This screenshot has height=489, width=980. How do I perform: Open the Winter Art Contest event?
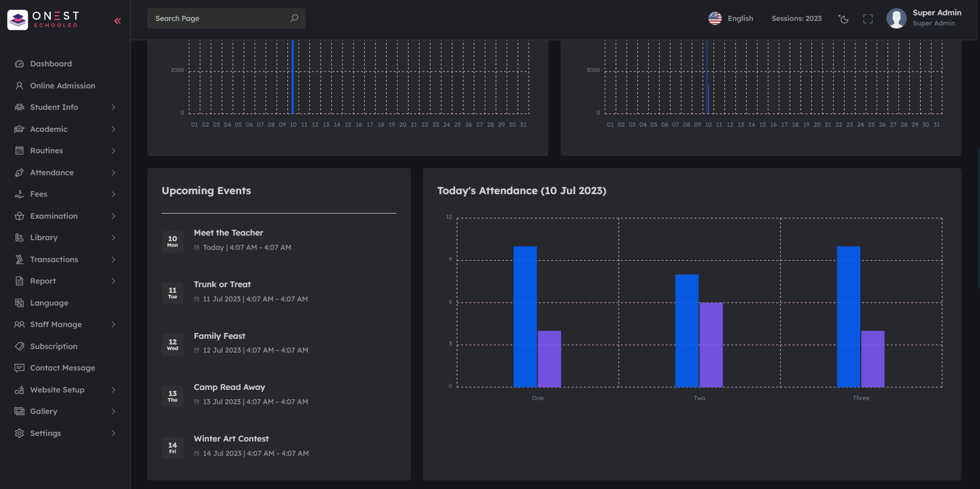point(232,439)
